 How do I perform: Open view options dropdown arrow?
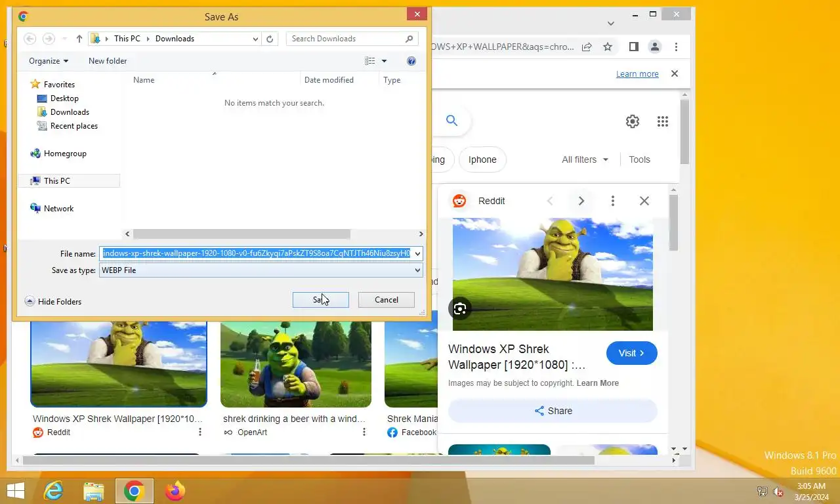click(385, 61)
